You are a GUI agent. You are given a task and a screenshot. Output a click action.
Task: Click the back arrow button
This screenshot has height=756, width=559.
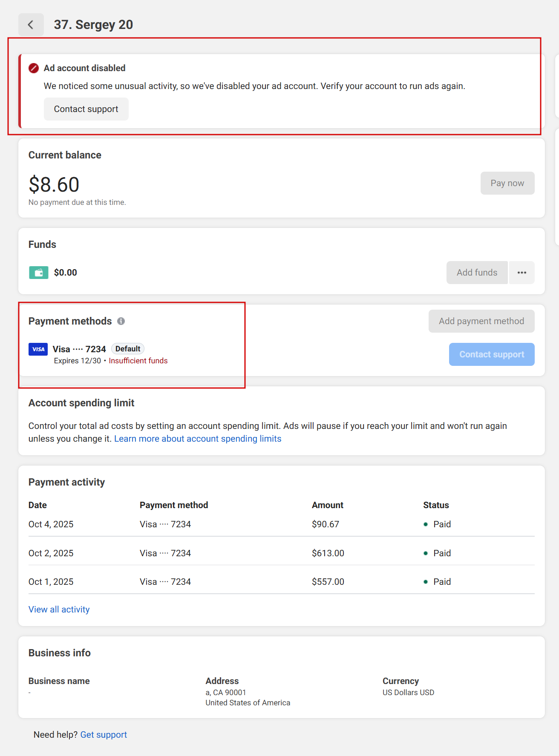tap(31, 25)
